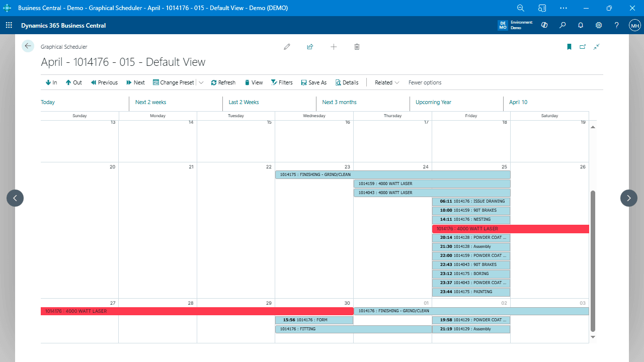The image size is (644, 362).
Task: Click the share icon in header
Action: [x=310, y=47]
